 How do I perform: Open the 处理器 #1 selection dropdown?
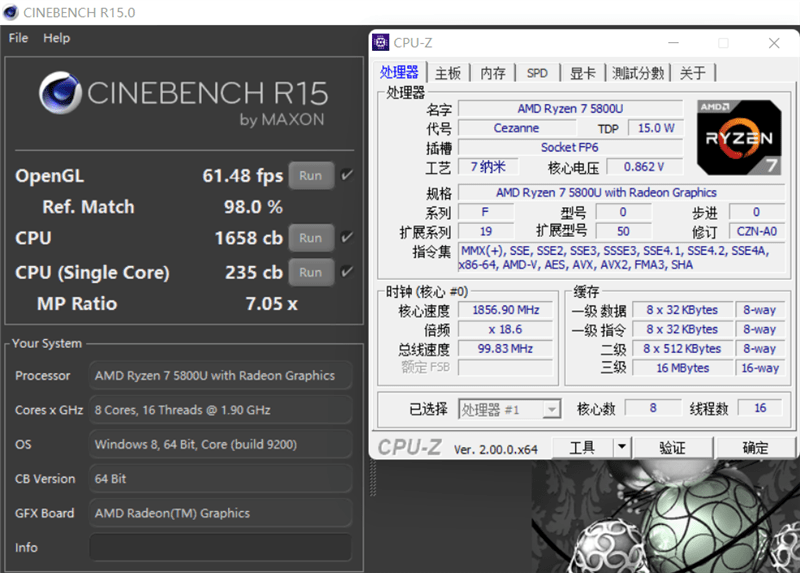point(509,409)
